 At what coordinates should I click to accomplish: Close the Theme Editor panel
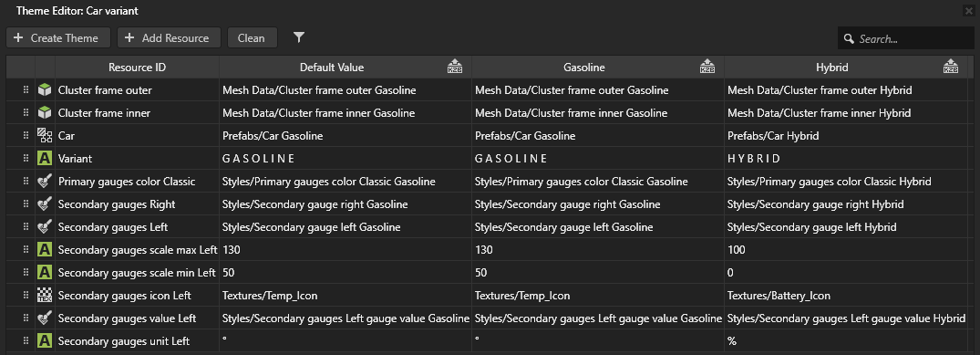pos(969,10)
